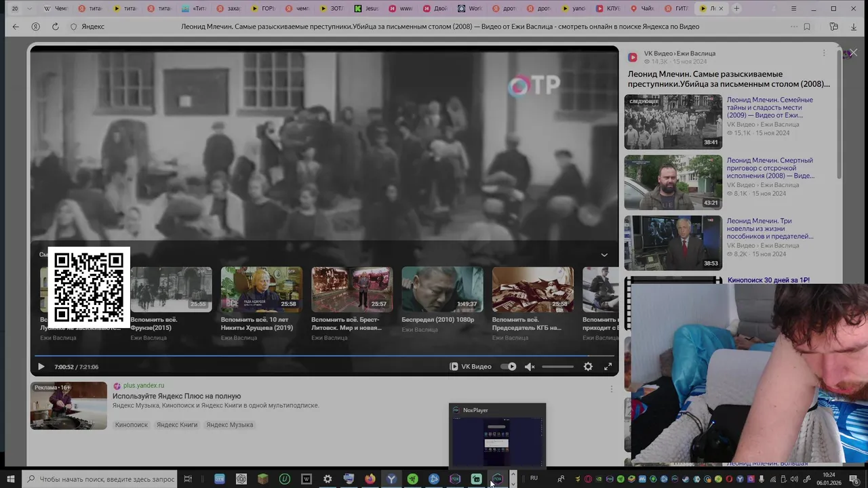Open the Windows Start menu
The image size is (868, 488).
[11, 479]
